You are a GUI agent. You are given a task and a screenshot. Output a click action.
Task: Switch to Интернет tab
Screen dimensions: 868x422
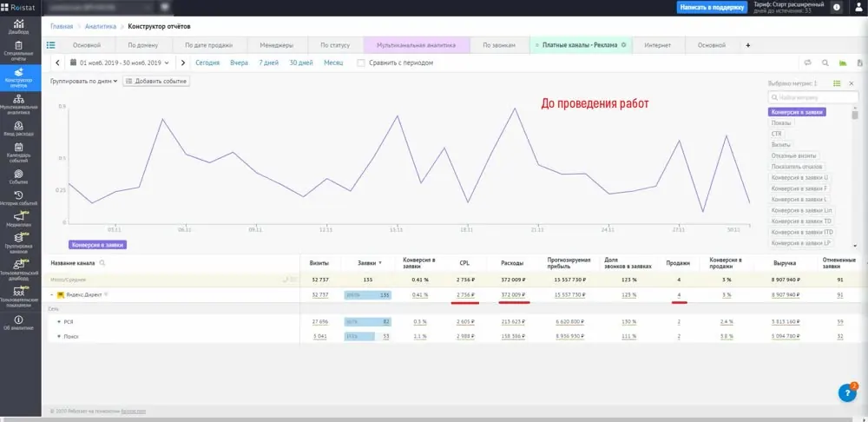pos(658,45)
